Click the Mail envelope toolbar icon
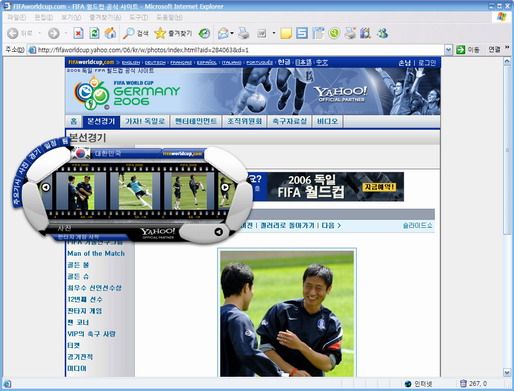 point(223,33)
